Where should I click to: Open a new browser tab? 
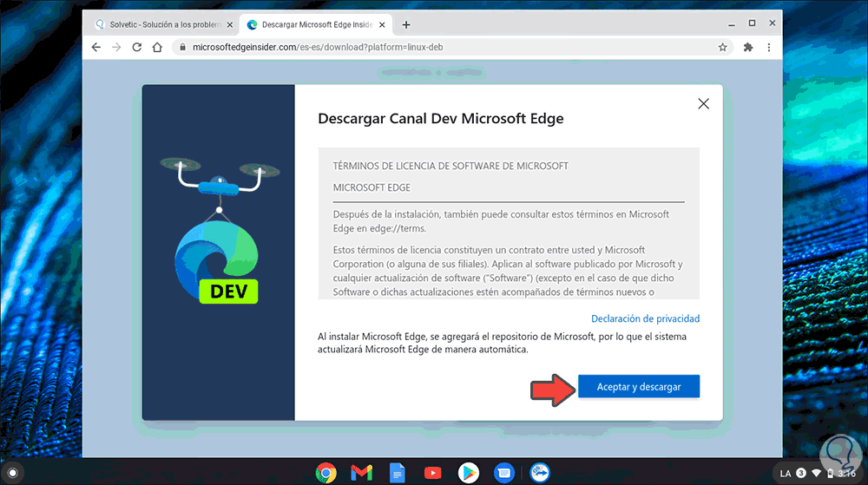click(x=406, y=25)
